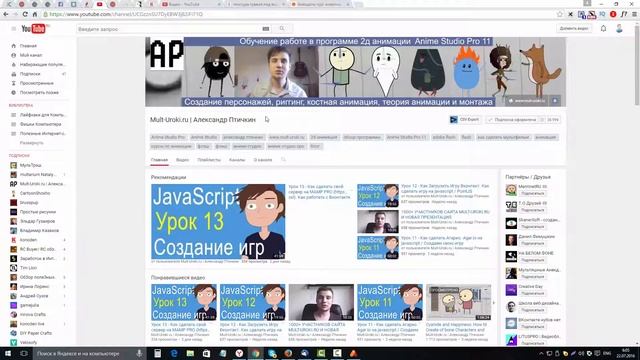This screenshot has height=360, width=640.
Task: Click the search magnifier button
Action: tap(282, 29)
